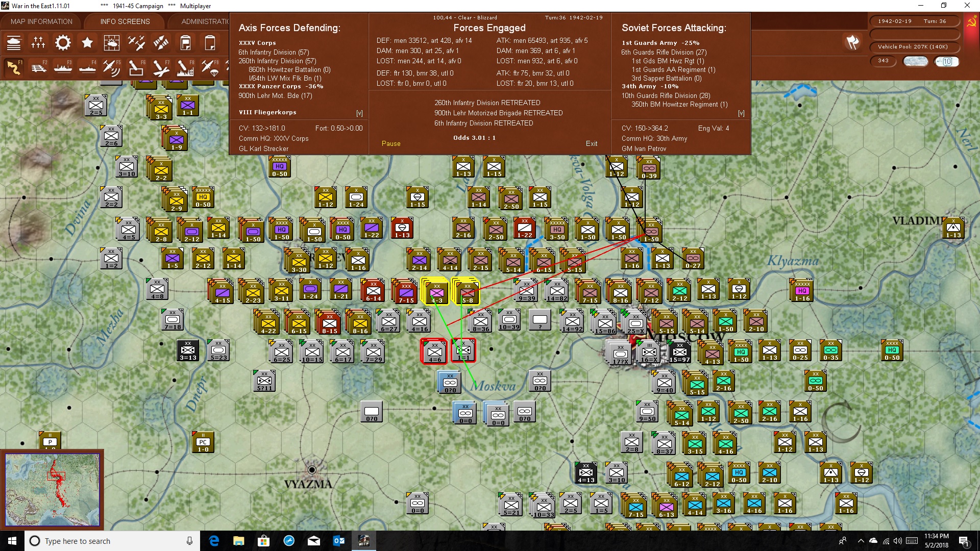Click 900th Lehr Mot. Bde entry

[275, 95]
